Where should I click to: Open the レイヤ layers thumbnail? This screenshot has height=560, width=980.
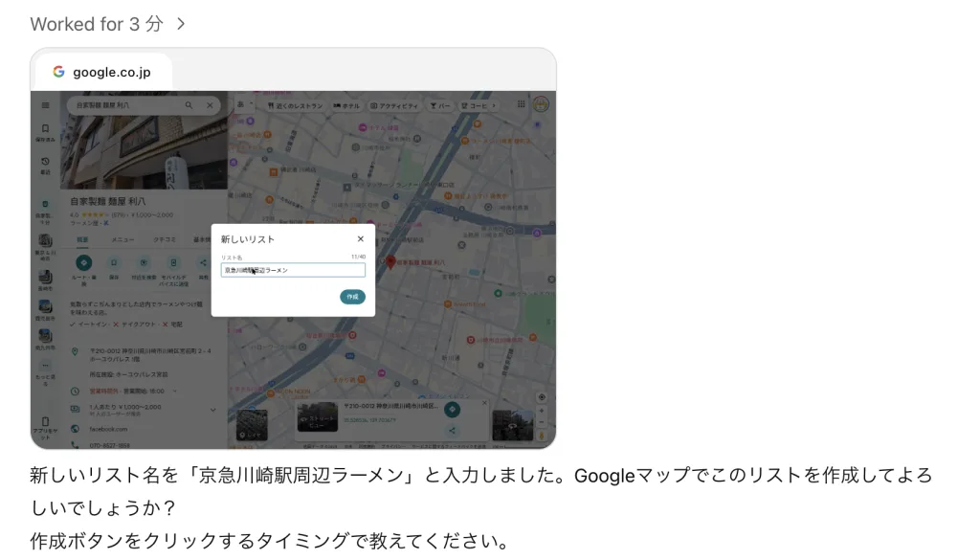[x=252, y=425]
